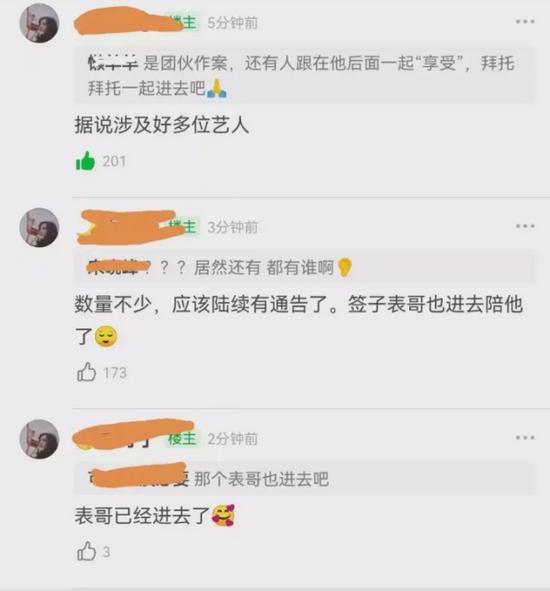Open quoted reply 那个表哥也进去吧

(305, 479)
